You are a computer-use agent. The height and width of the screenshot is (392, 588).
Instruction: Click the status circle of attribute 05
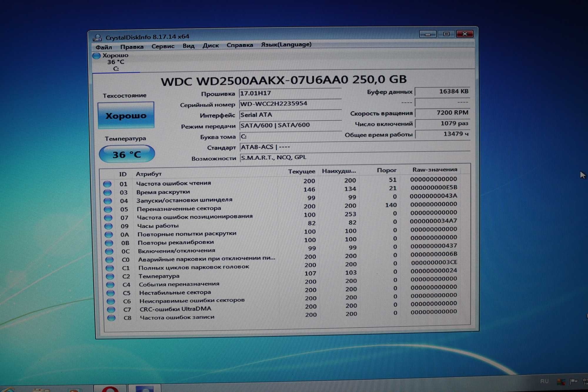coord(108,209)
